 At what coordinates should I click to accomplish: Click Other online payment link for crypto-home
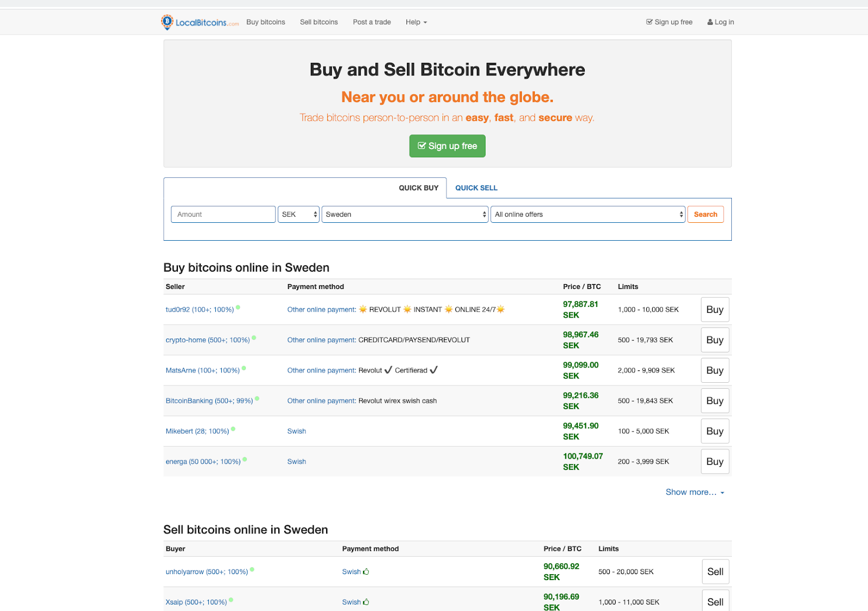pyautogui.click(x=322, y=340)
